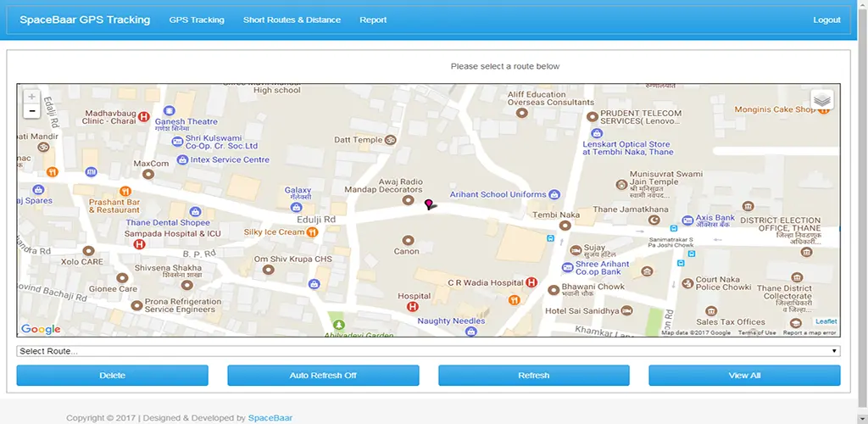
Task: Click the Shivsena Shakha marker
Action: coord(187,285)
